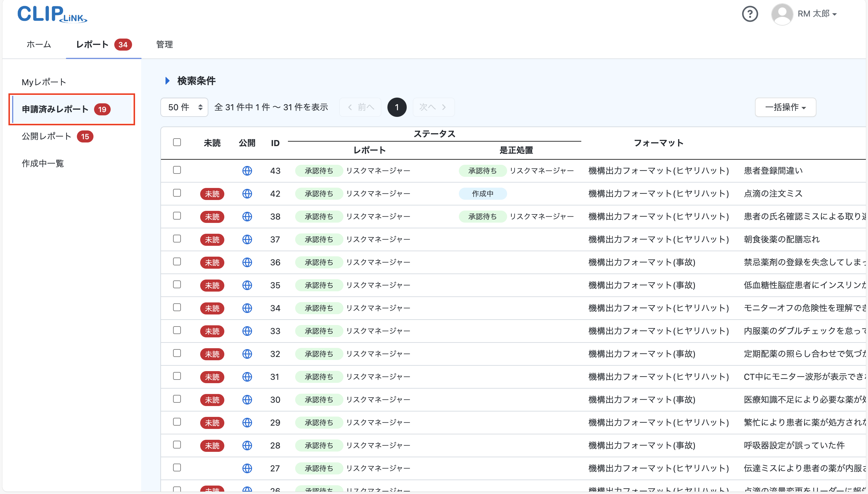Open the CLIP LiNK help icon

click(750, 14)
